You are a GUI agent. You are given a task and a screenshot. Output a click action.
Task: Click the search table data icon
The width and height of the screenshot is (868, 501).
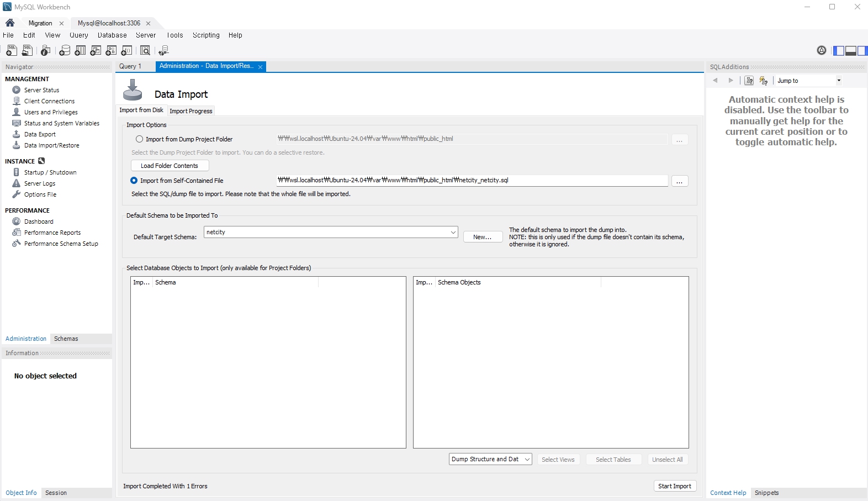[145, 51]
